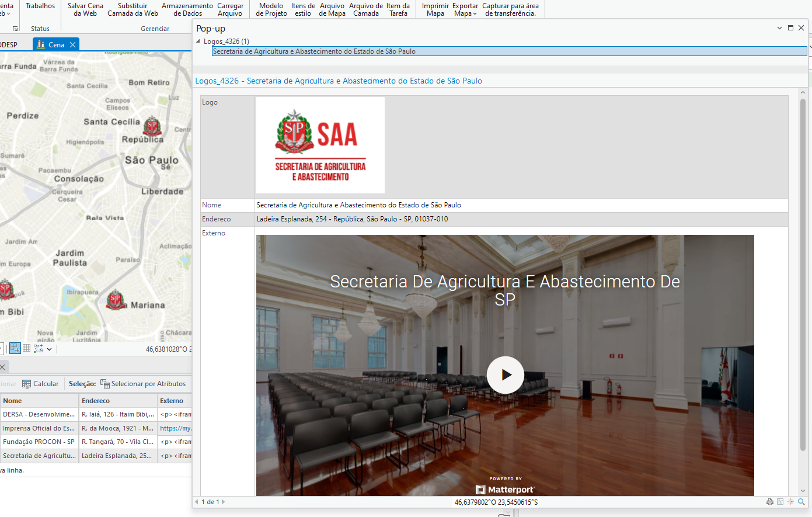Click the snapping icon below the map
The image size is (812, 517).
39,348
